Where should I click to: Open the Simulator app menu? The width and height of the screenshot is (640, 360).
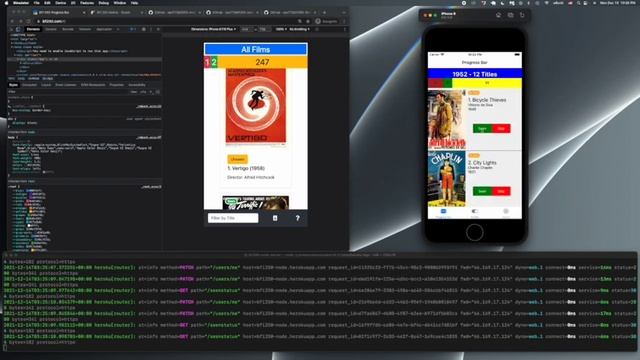(x=21, y=3)
